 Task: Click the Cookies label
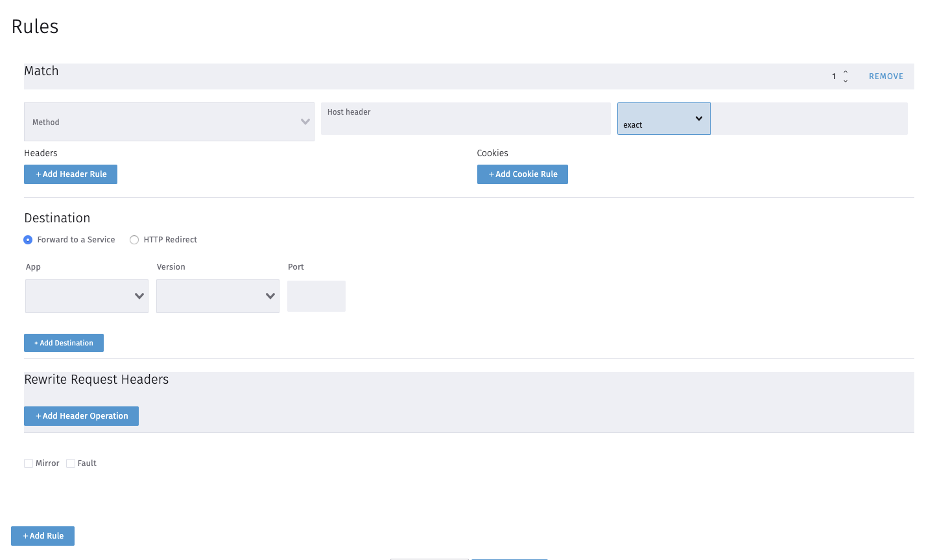[x=493, y=153]
